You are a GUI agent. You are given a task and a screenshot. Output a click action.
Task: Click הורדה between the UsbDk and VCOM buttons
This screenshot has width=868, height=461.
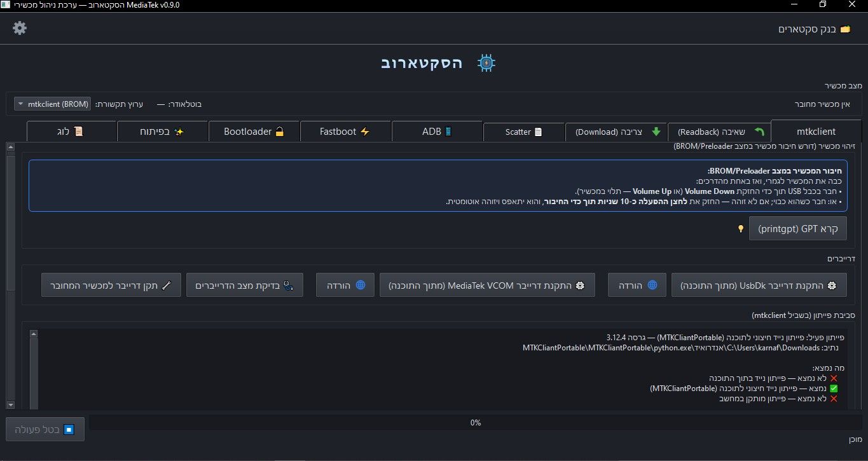point(637,286)
